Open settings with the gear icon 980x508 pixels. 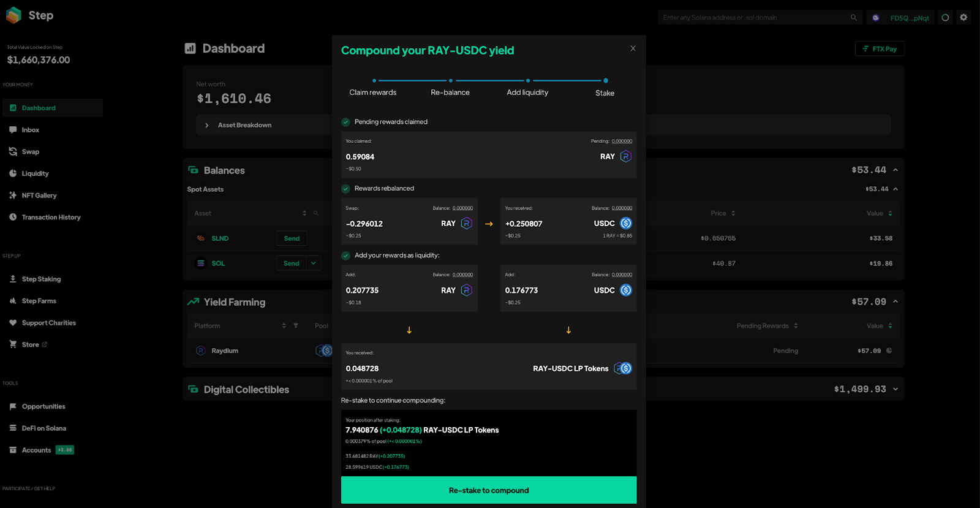coord(963,17)
